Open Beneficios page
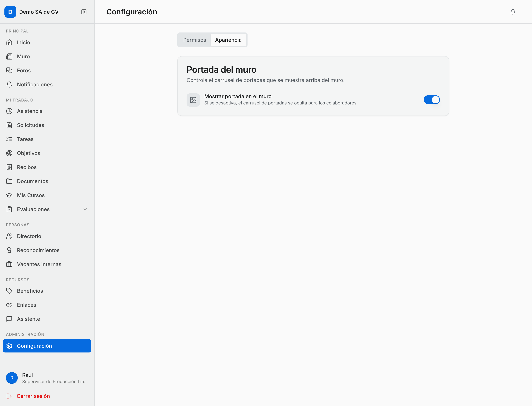 (x=47, y=291)
